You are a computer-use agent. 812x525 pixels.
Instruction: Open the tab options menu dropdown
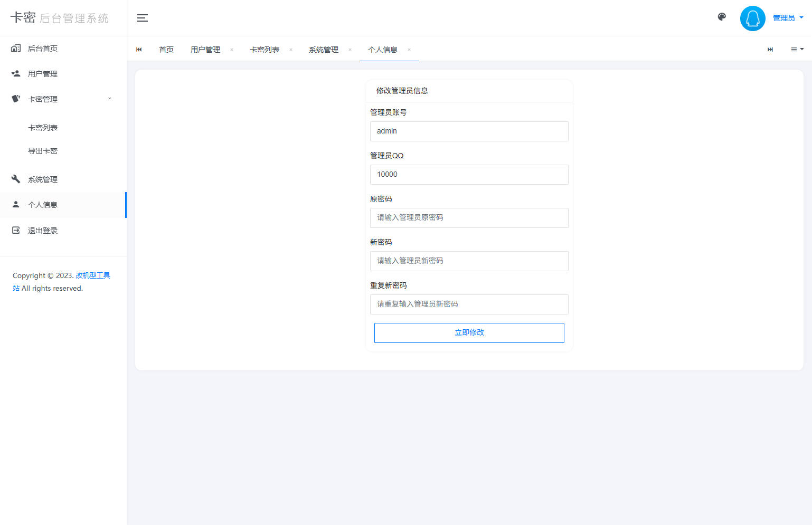pyautogui.click(x=797, y=50)
